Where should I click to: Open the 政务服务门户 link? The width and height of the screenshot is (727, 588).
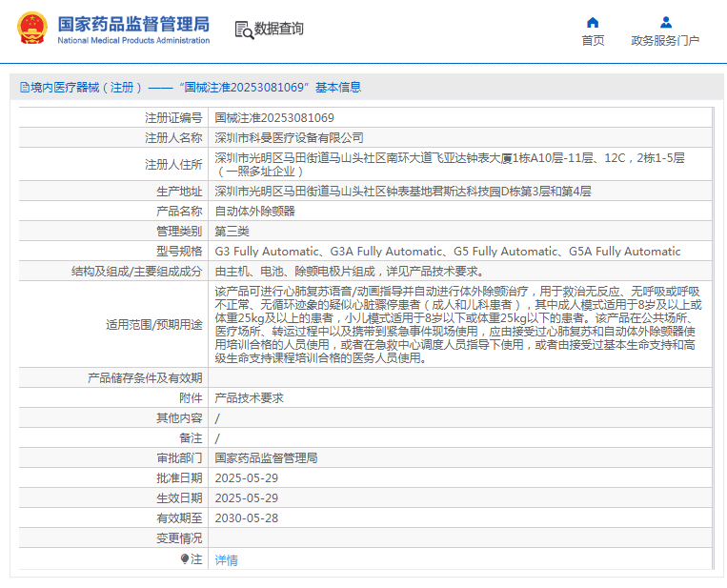(665, 41)
